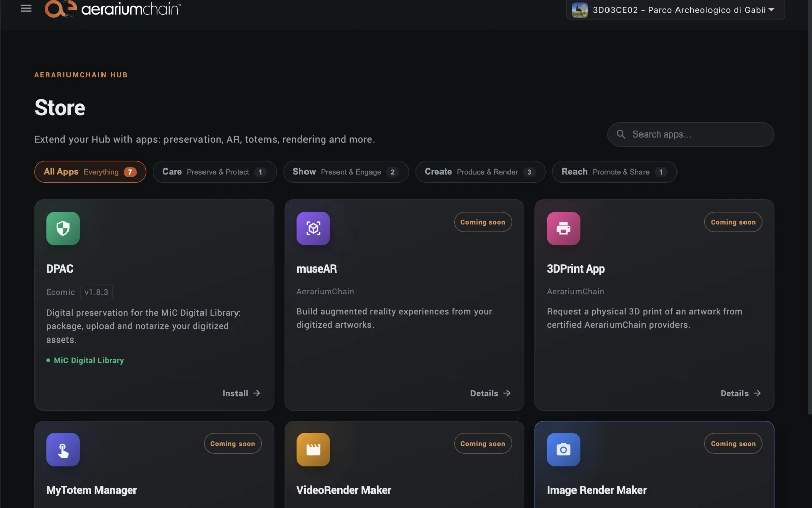Click the museAR app title

point(317,269)
